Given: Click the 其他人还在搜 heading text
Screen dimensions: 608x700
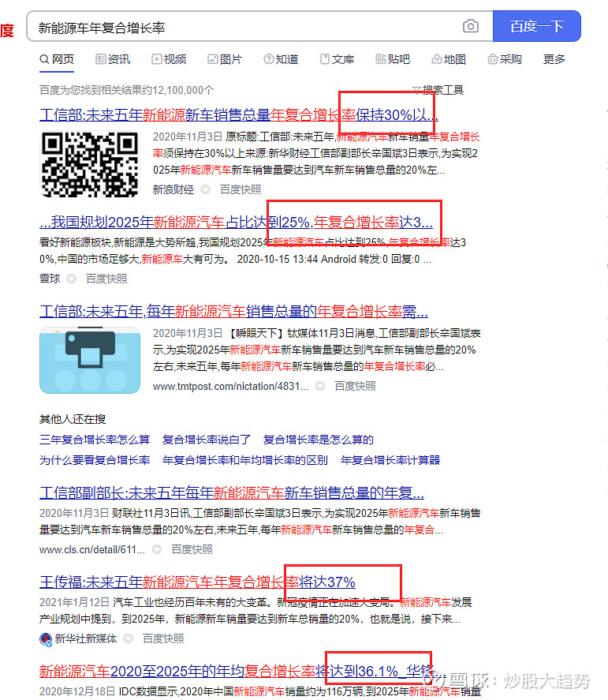Looking at the screenshot, I should coord(73,419).
